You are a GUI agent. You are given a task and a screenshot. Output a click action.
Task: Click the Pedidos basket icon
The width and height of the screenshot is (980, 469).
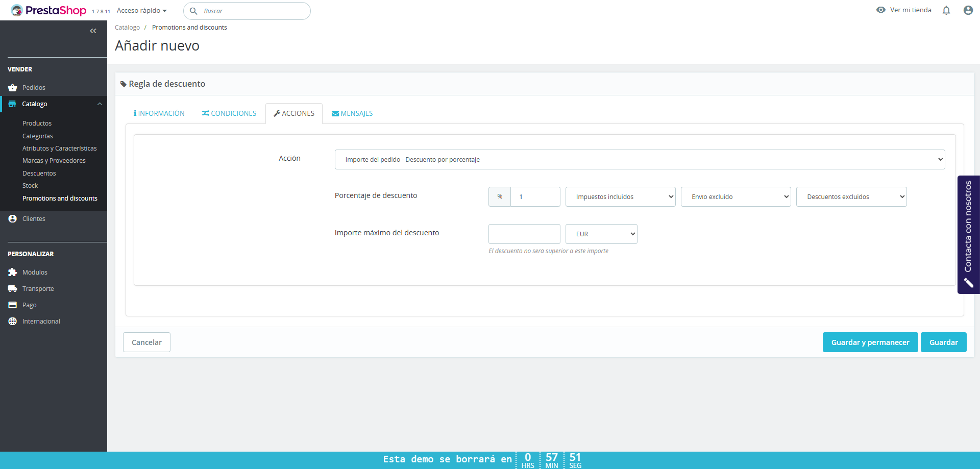point(13,88)
